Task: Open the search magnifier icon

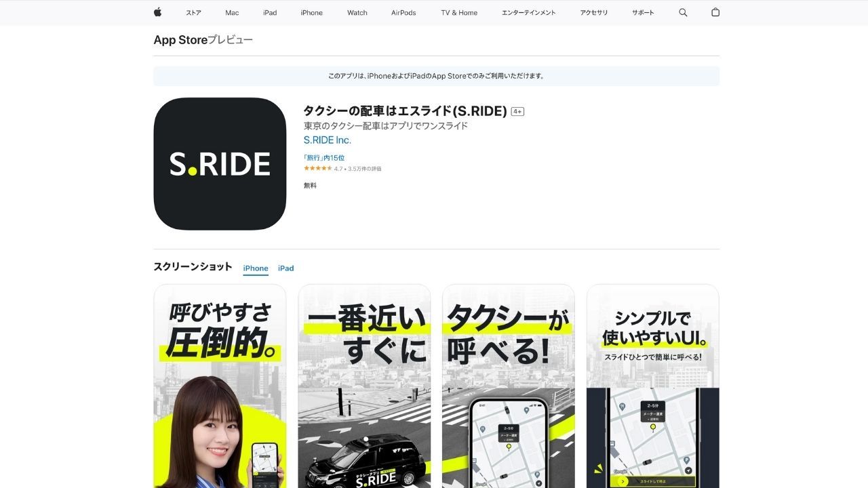Action: (x=683, y=12)
